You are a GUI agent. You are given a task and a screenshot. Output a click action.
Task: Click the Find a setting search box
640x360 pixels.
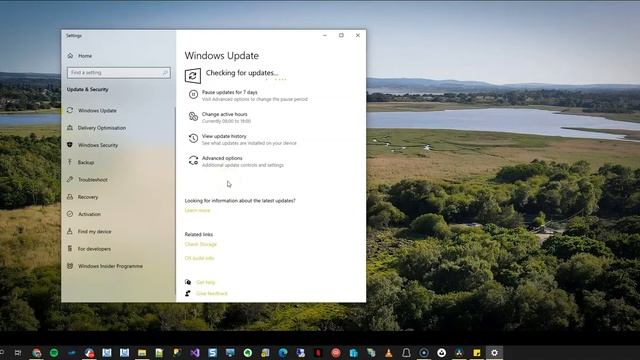(x=119, y=73)
